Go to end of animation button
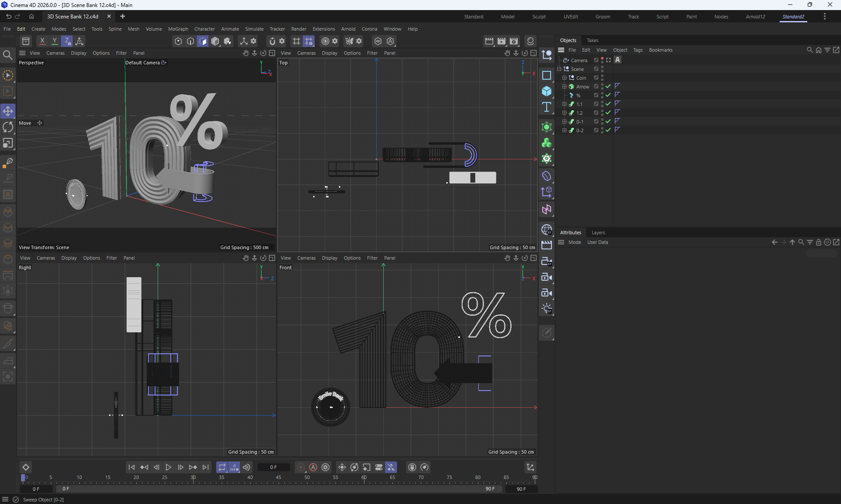This screenshot has height=504, width=841. pyautogui.click(x=205, y=467)
